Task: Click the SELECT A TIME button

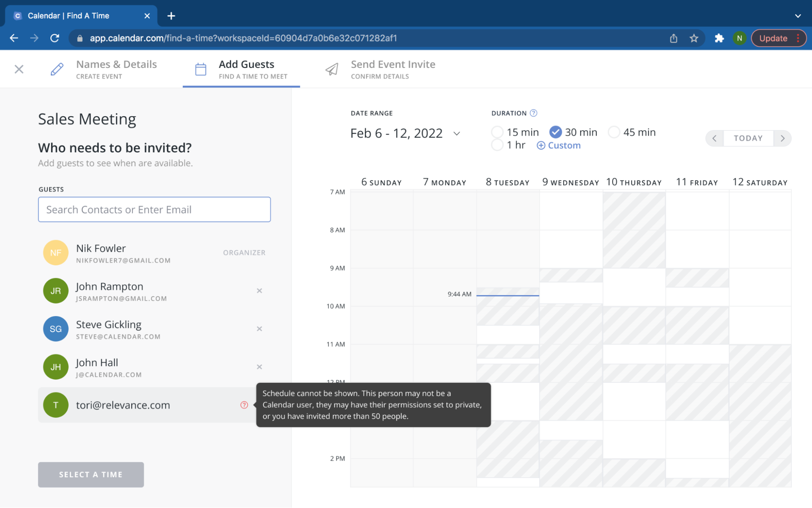Action: click(x=91, y=474)
